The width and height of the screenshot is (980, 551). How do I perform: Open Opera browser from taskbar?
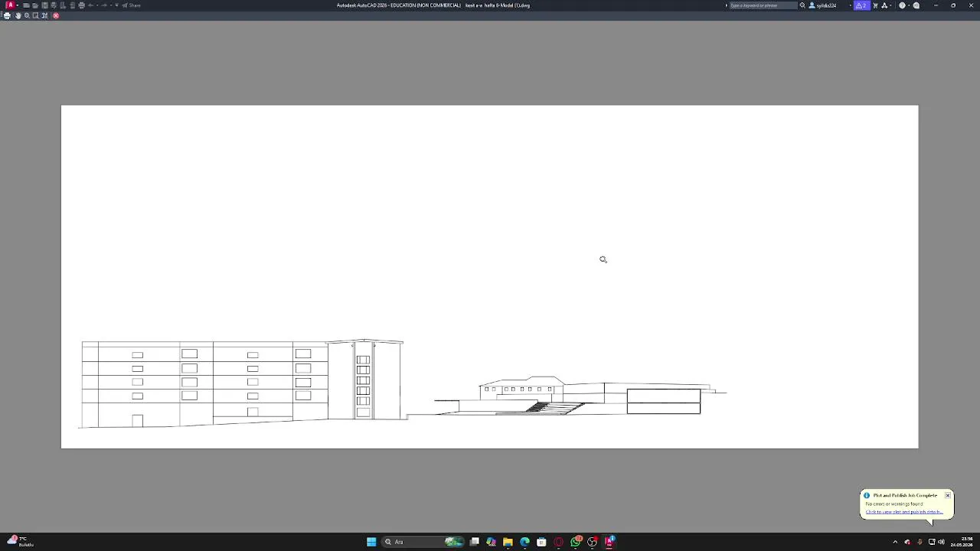(x=558, y=542)
